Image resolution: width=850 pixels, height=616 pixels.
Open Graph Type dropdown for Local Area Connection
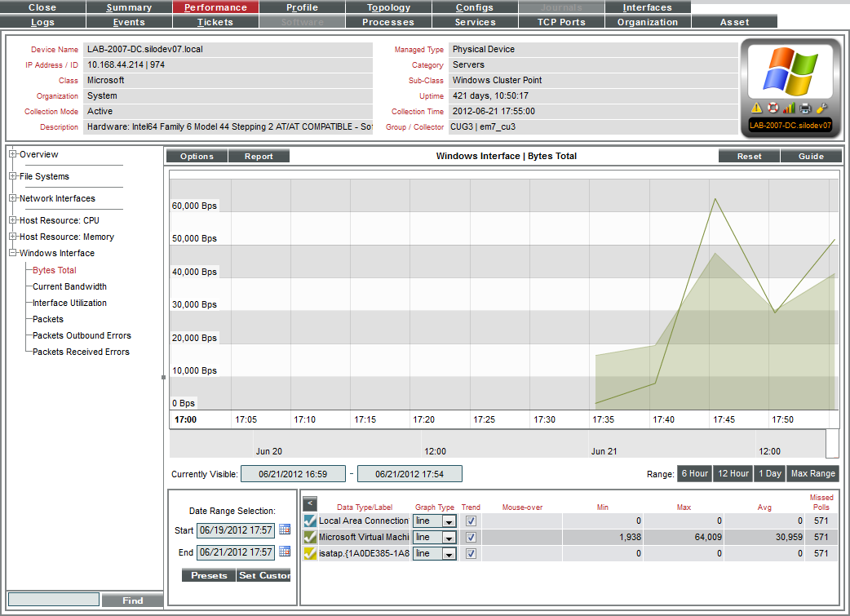tap(448, 521)
